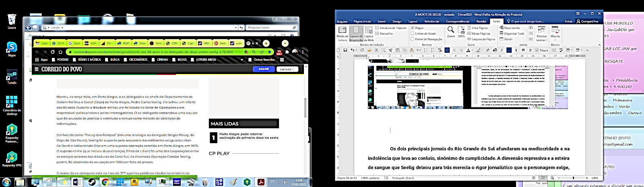Click the ASSINE button
This screenshot has width=644, height=187.
coord(264,69)
